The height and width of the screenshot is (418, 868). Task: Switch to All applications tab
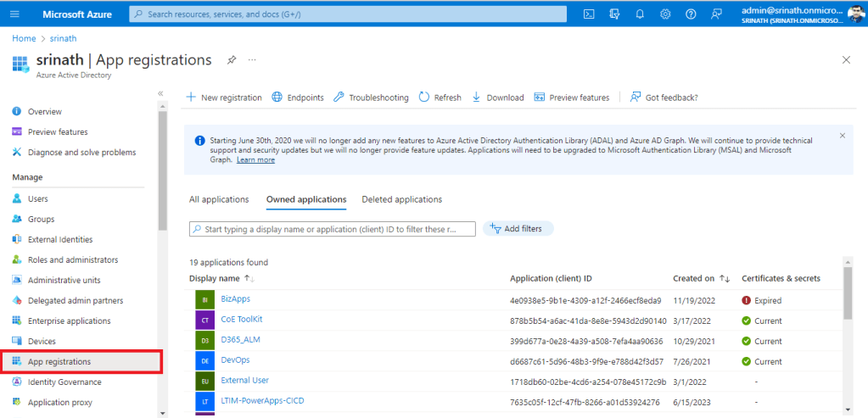pos(219,199)
